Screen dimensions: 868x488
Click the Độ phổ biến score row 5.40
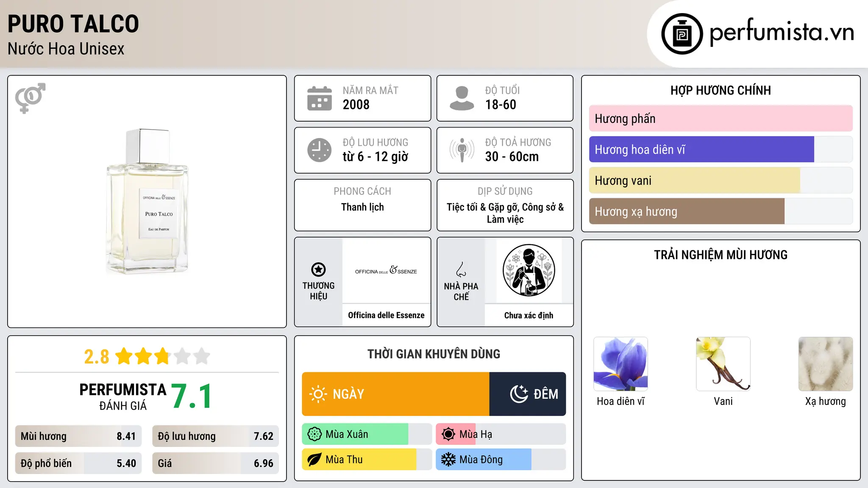[x=78, y=463]
